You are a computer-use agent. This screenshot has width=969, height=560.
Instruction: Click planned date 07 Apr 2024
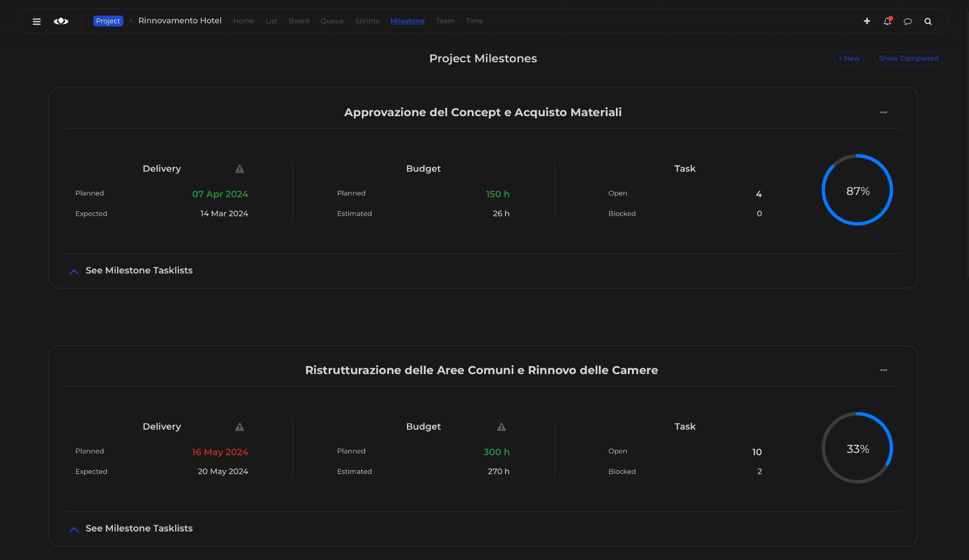click(220, 194)
